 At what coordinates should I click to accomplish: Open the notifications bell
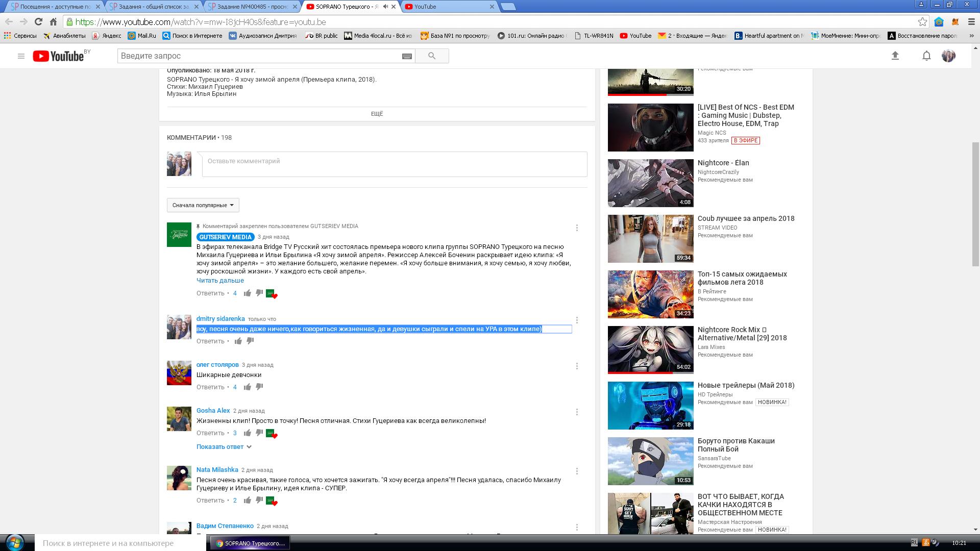[x=926, y=56]
